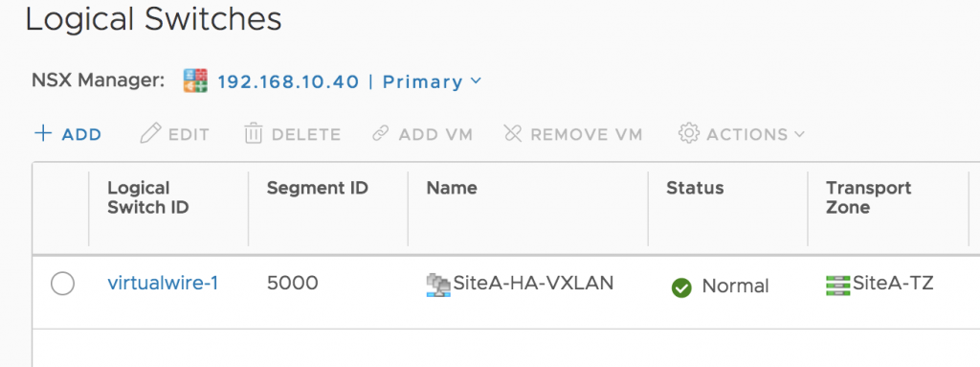This screenshot has height=367, width=980.
Task: Click the NSX Manager colored grid icon
Action: pyautogui.click(x=195, y=81)
